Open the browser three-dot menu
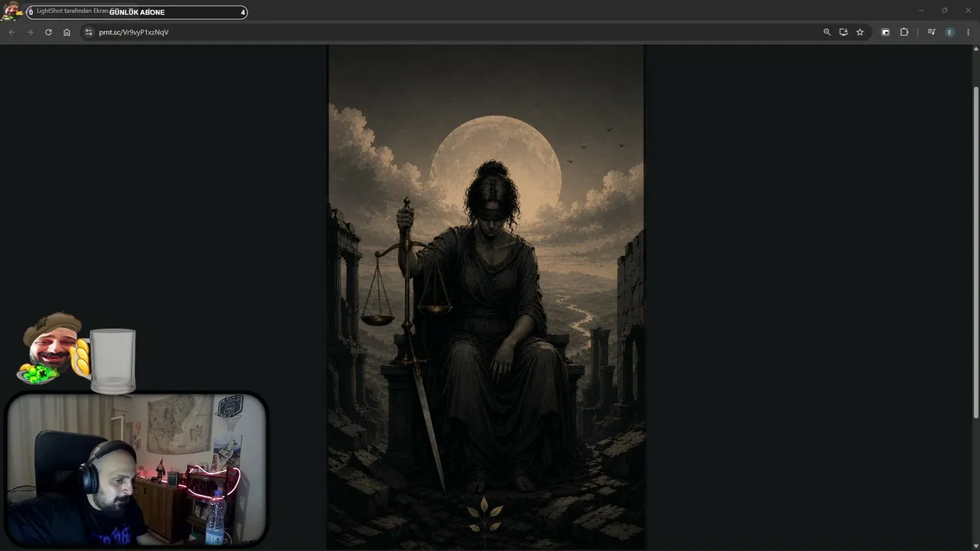The image size is (980, 551). pyautogui.click(x=969, y=32)
